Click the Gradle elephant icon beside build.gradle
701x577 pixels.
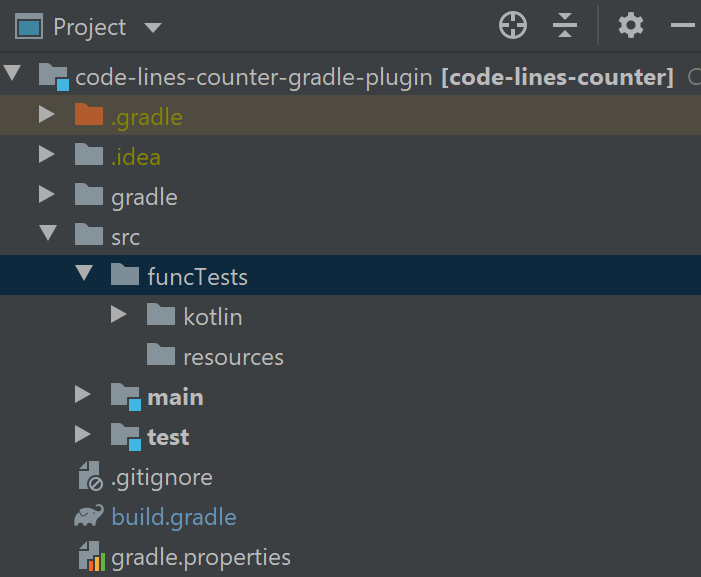pos(89,517)
